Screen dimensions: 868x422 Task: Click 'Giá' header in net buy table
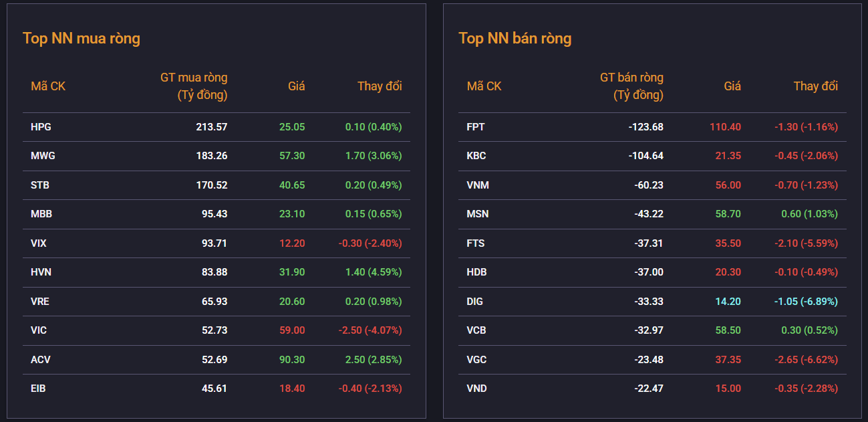[x=297, y=86]
